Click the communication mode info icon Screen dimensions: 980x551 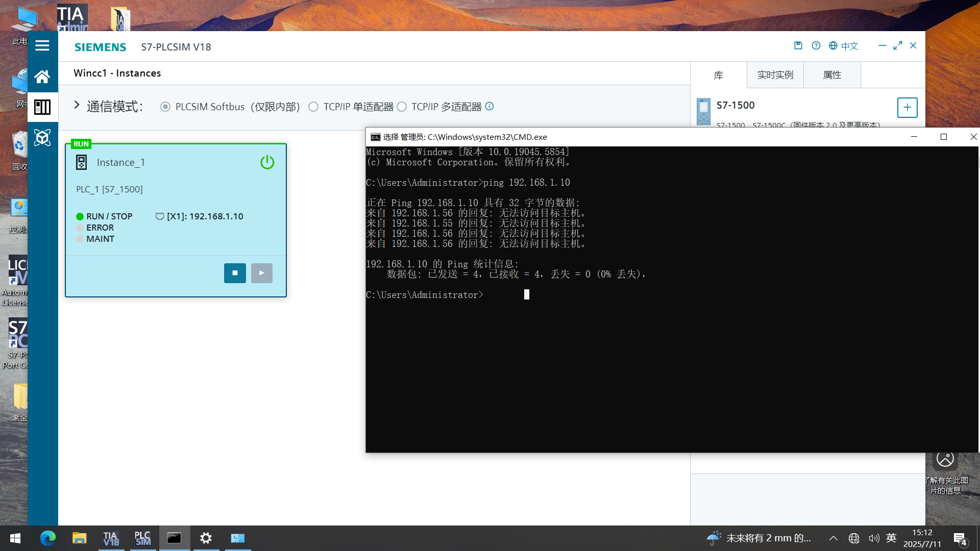(489, 106)
